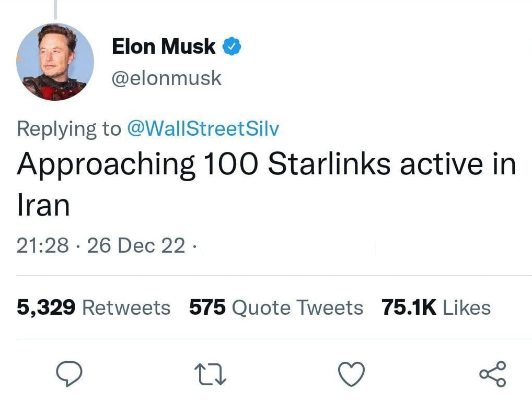532x403 pixels.
Task: Click the blue verified badge
Action: [x=232, y=47]
